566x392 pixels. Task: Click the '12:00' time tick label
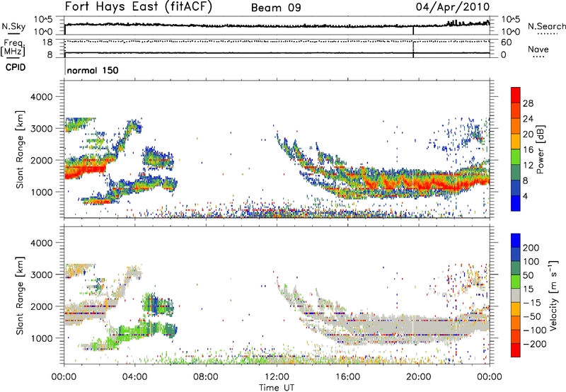pos(277,377)
